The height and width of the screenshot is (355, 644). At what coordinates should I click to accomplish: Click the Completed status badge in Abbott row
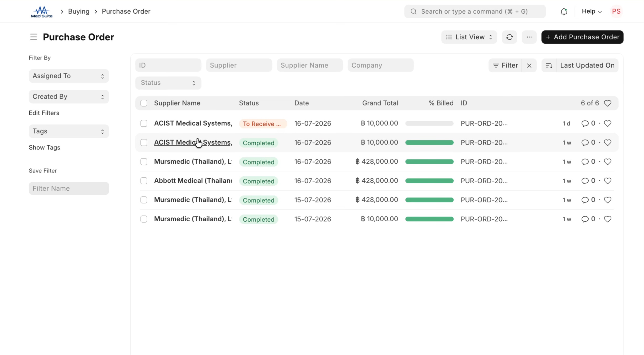coord(259,181)
